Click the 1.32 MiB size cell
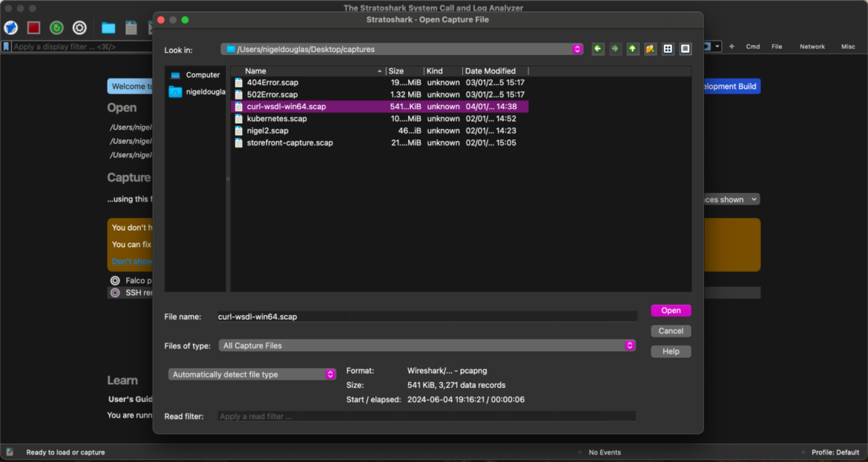 point(405,95)
